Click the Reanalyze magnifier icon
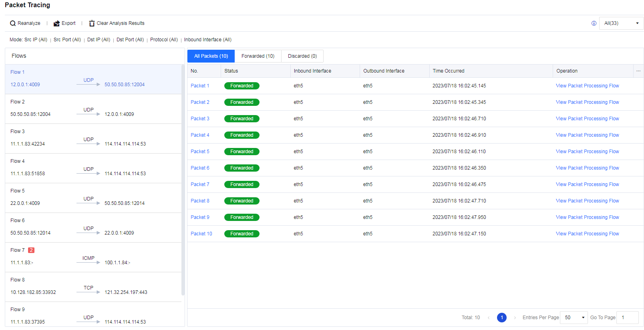Screen dimensions: 644x330 click(x=13, y=23)
